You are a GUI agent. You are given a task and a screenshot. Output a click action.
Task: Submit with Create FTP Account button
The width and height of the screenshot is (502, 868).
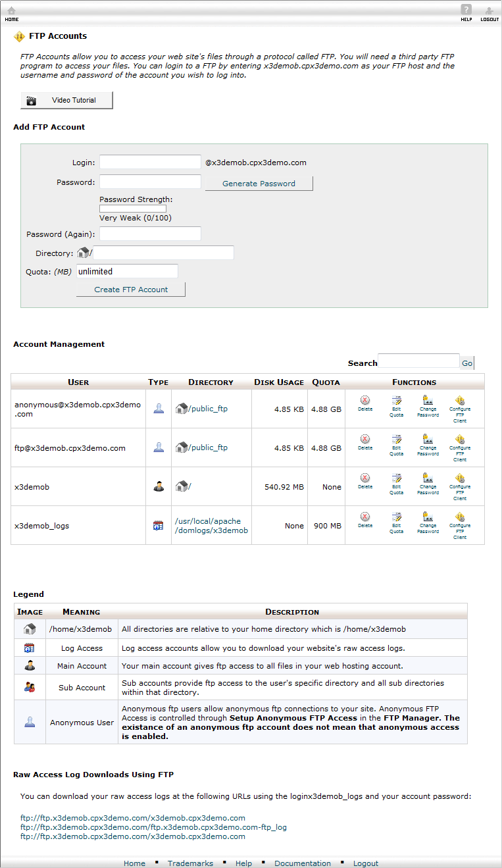(131, 290)
